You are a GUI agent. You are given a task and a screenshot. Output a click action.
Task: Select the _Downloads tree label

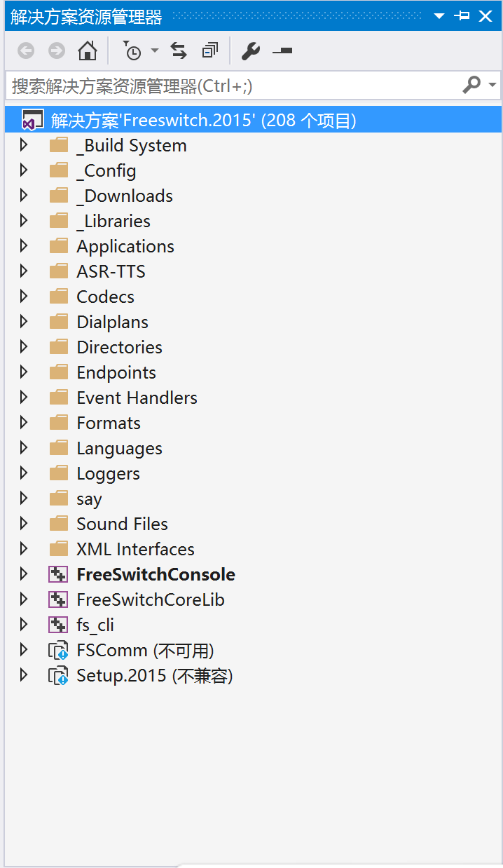coord(125,196)
